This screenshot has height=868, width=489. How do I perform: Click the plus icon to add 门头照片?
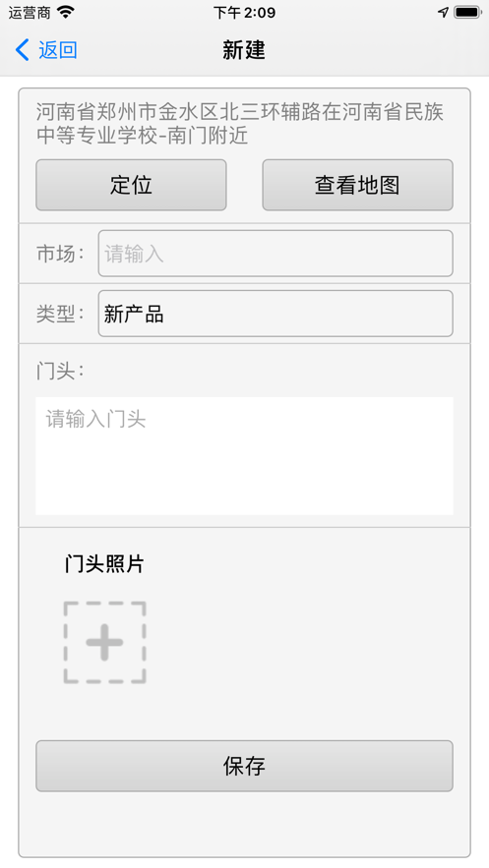(x=104, y=642)
